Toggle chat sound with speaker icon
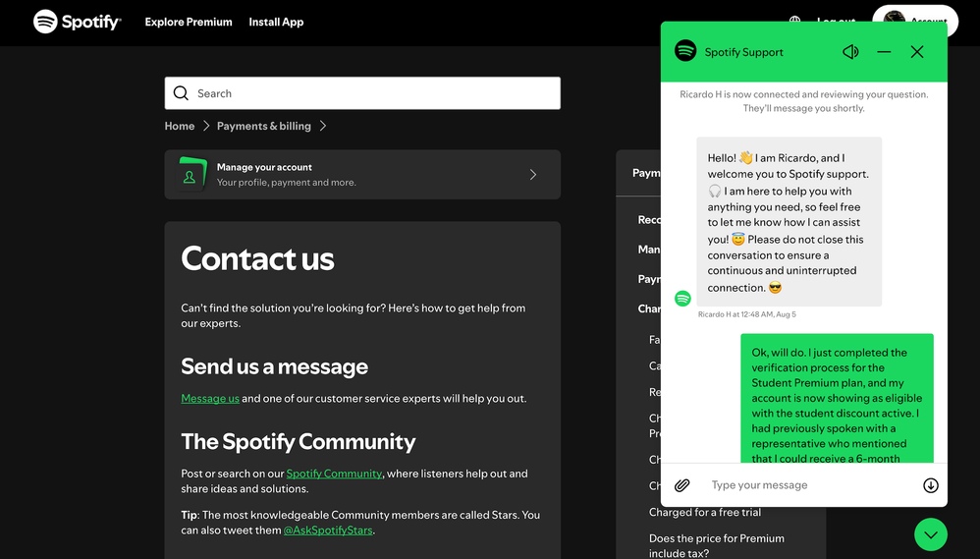Screen dimensions: 980x559 click(850, 52)
